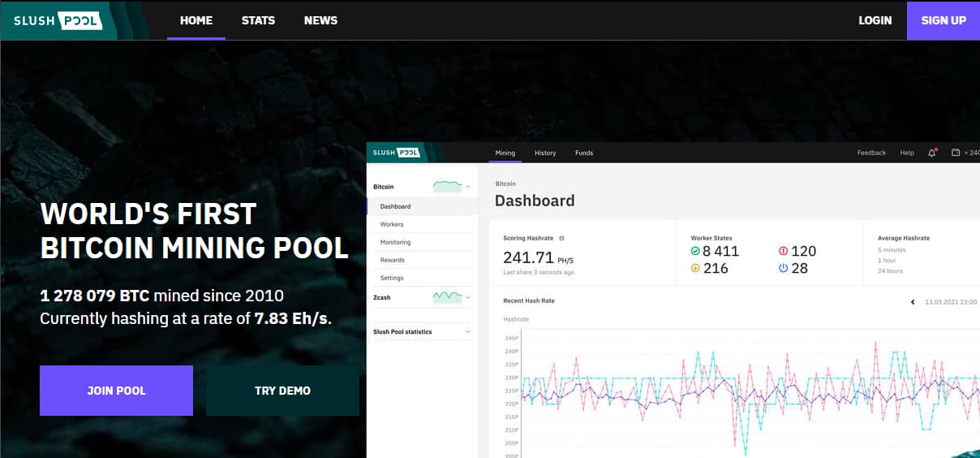
Task: Click the 216 workers count
Action: pos(716,268)
